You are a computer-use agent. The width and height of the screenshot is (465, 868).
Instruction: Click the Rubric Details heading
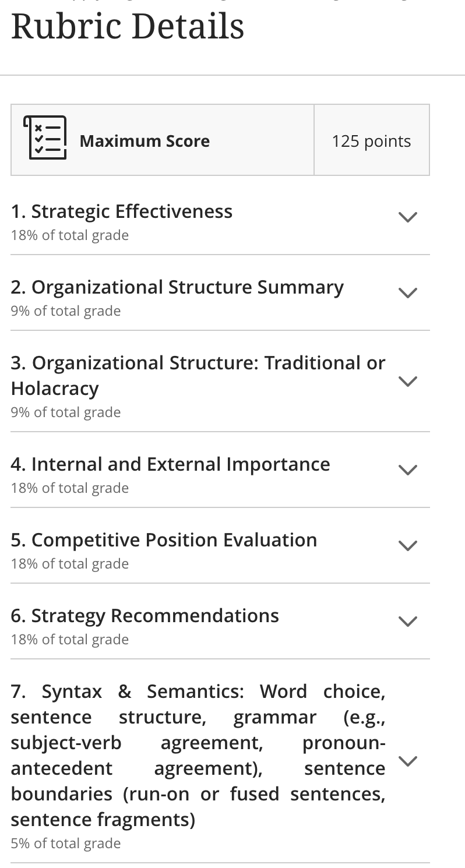coord(128,27)
